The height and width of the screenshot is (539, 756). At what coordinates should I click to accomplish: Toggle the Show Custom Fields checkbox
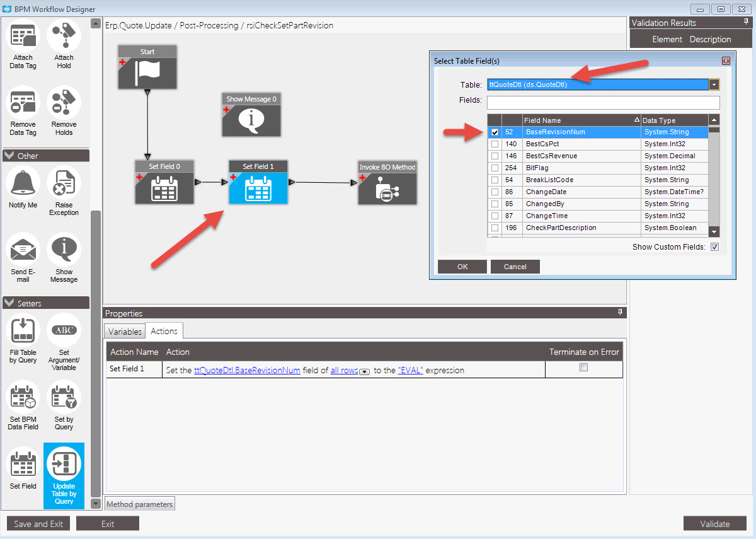(714, 247)
